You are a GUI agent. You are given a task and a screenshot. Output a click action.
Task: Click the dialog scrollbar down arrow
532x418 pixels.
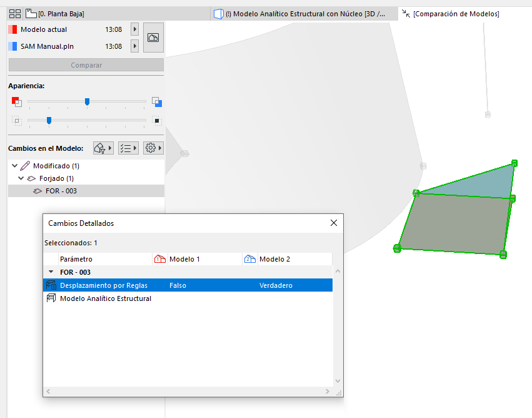(x=338, y=381)
